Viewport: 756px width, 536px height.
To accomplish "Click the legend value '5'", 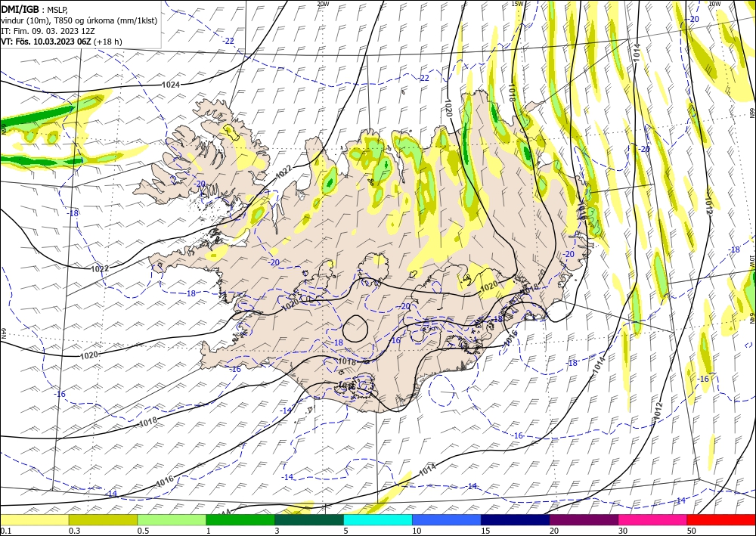I will point(346,531).
